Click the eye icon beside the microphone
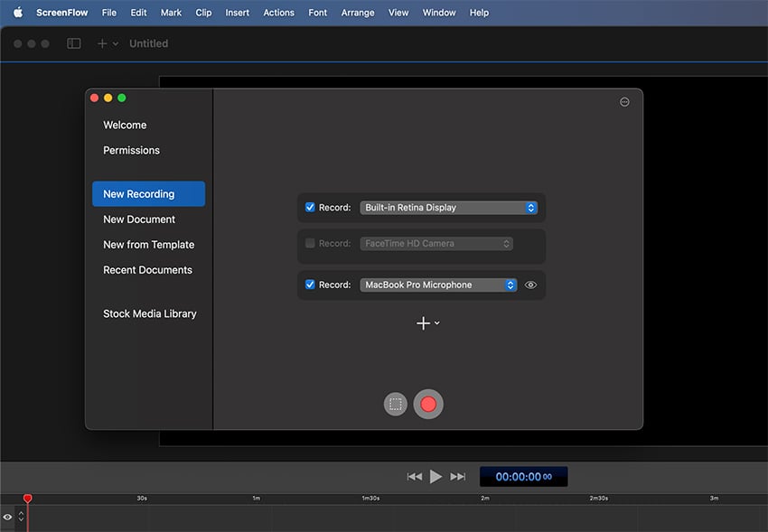The width and height of the screenshot is (768, 532). pos(530,285)
